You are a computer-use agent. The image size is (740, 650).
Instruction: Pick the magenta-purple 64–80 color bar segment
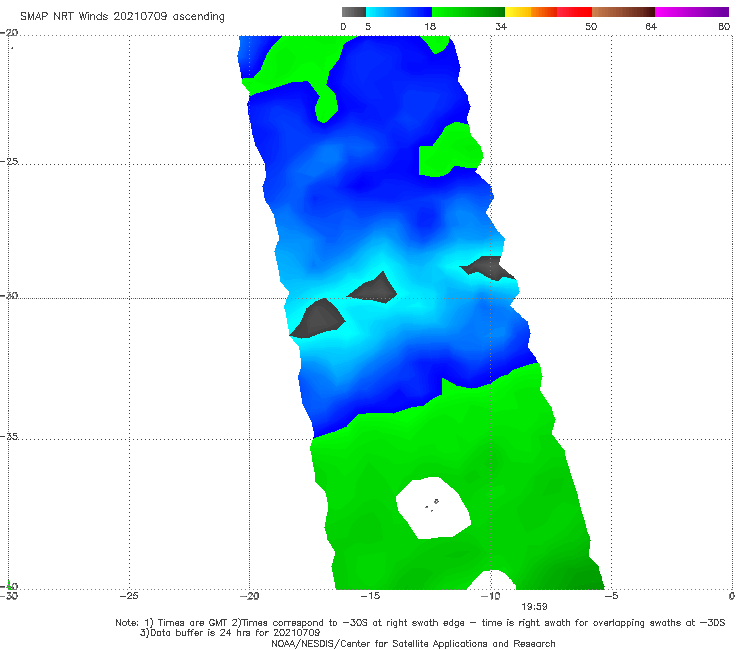(x=692, y=12)
